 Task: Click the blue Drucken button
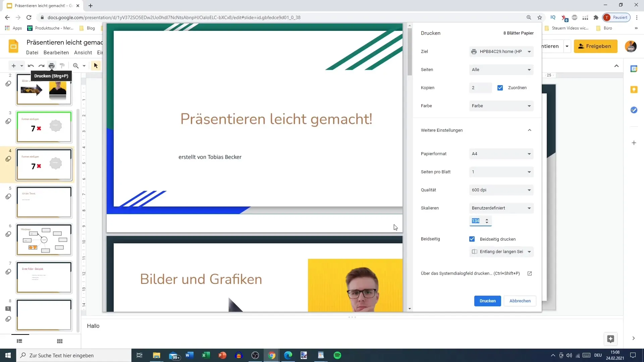[487, 301]
